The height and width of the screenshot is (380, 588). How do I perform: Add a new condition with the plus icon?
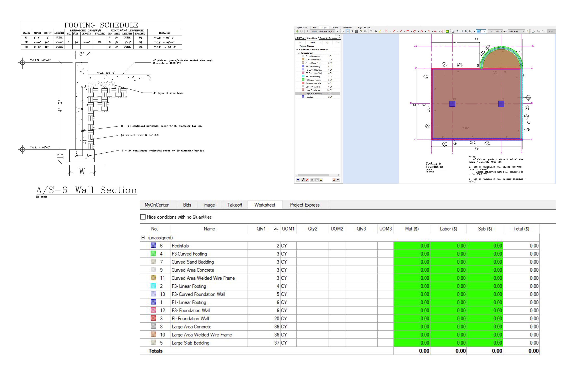[298, 180]
